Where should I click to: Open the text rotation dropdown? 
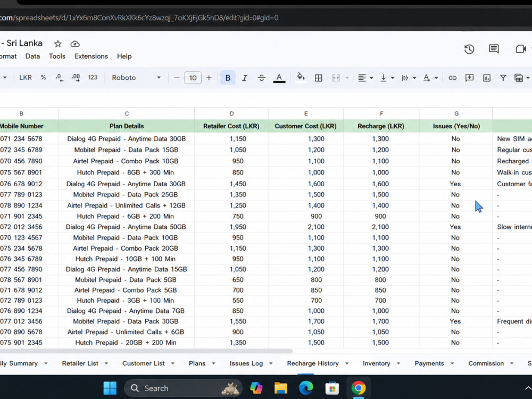tap(430, 78)
